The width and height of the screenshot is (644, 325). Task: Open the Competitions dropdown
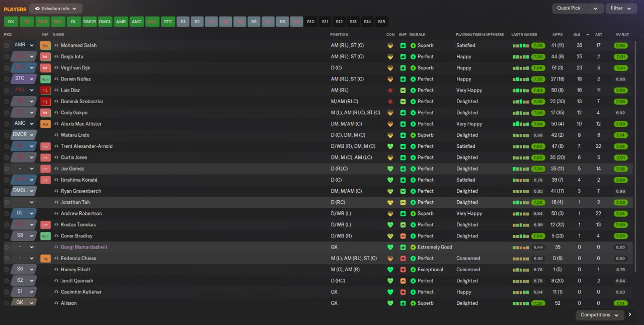point(600,315)
